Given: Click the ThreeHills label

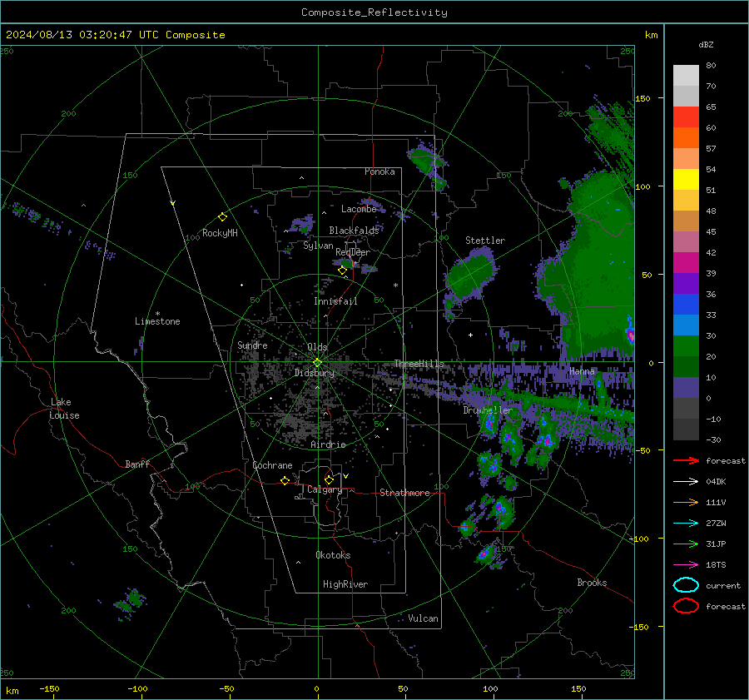Looking at the screenshot, I should 419,364.
